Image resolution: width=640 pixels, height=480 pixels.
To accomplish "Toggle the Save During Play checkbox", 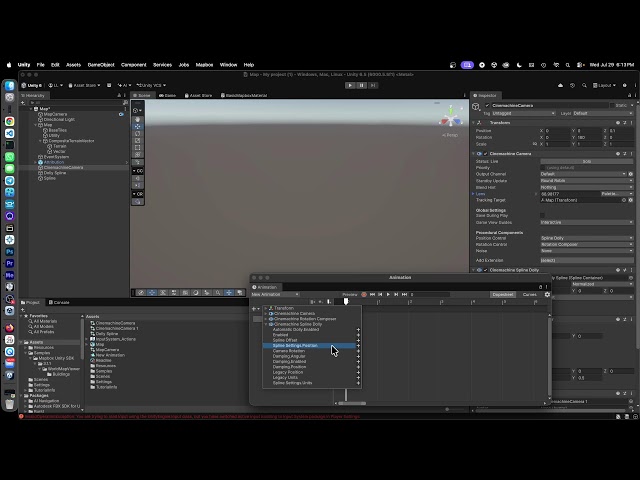I will click(x=542, y=216).
